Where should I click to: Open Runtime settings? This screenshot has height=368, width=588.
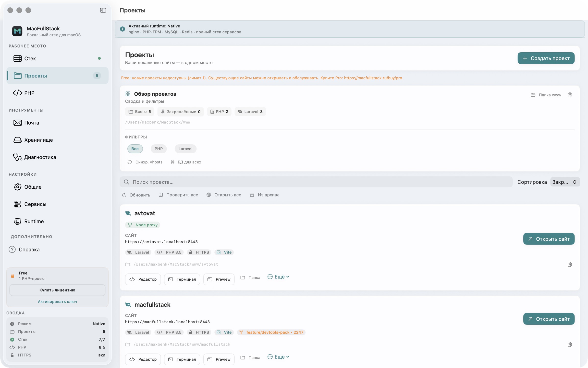[x=57, y=221]
